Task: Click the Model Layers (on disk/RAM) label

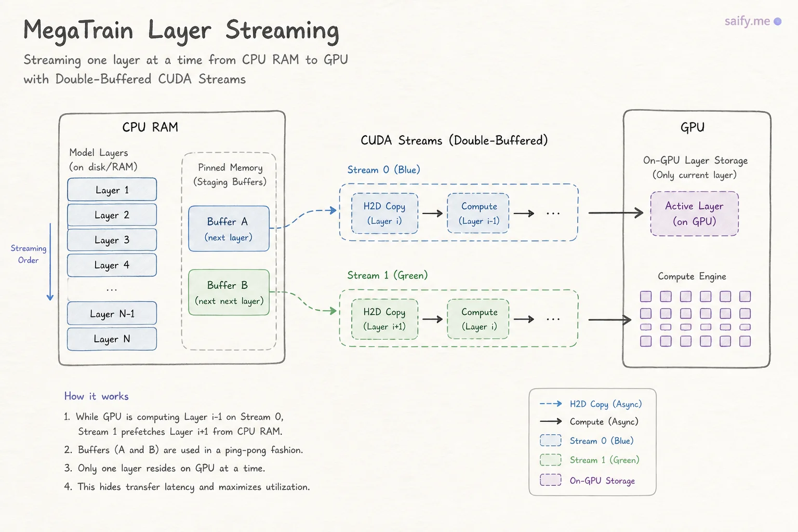Action: click(103, 159)
